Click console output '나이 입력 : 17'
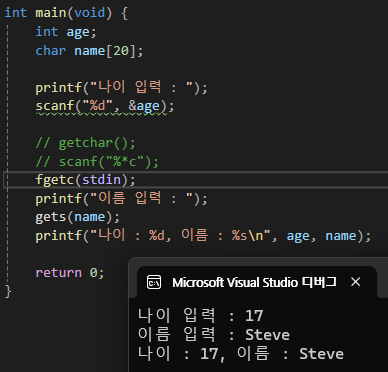This screenshot has height=372, width=388. pos(200,315)
